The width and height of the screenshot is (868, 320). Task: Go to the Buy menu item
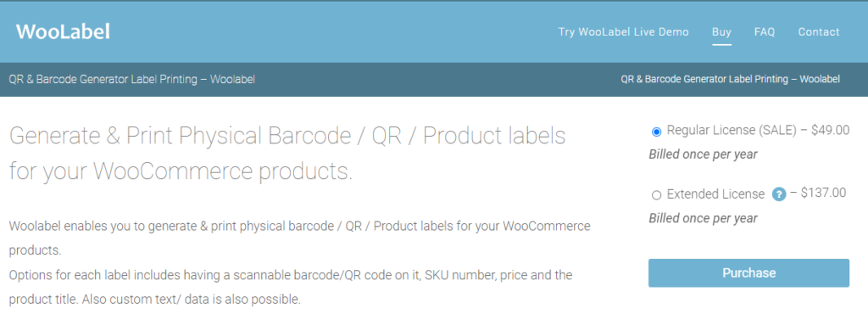(x=721, y=32)
